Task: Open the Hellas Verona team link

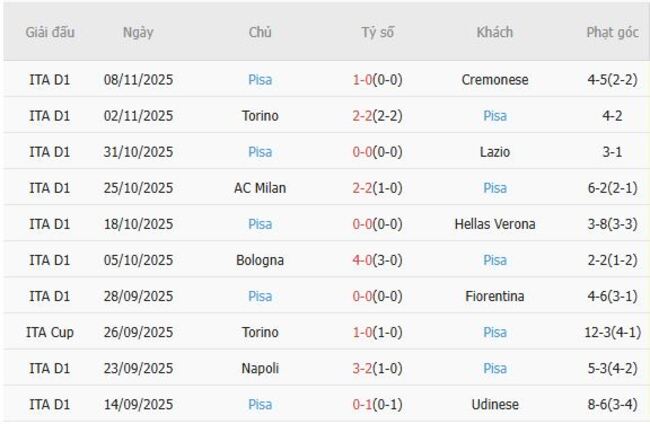Action: pos(495,224)
